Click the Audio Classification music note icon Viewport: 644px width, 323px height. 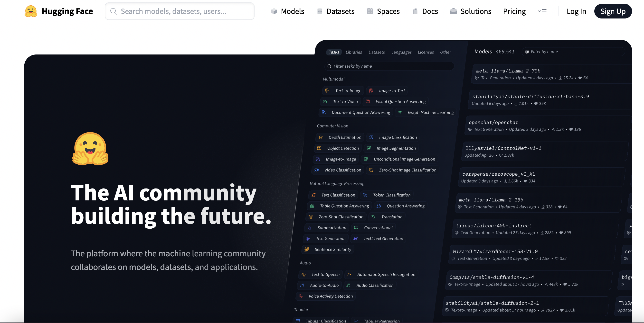(349, 285)
